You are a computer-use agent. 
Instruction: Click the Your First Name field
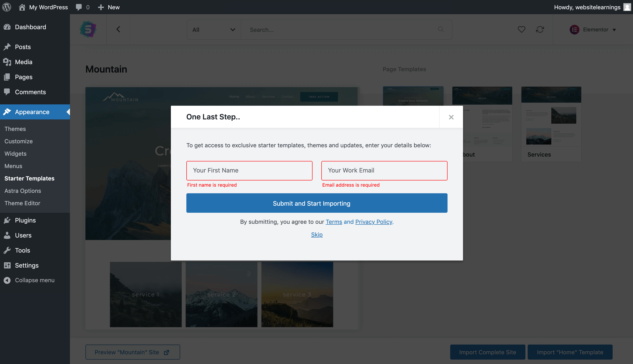pyautogui.click(x=249, y=171)
